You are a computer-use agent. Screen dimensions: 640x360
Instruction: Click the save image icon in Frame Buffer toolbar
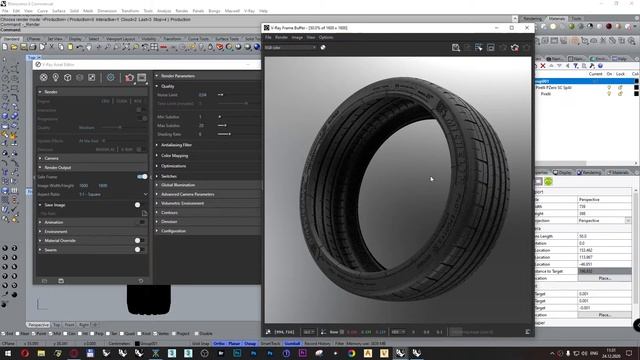coord(456,48)
